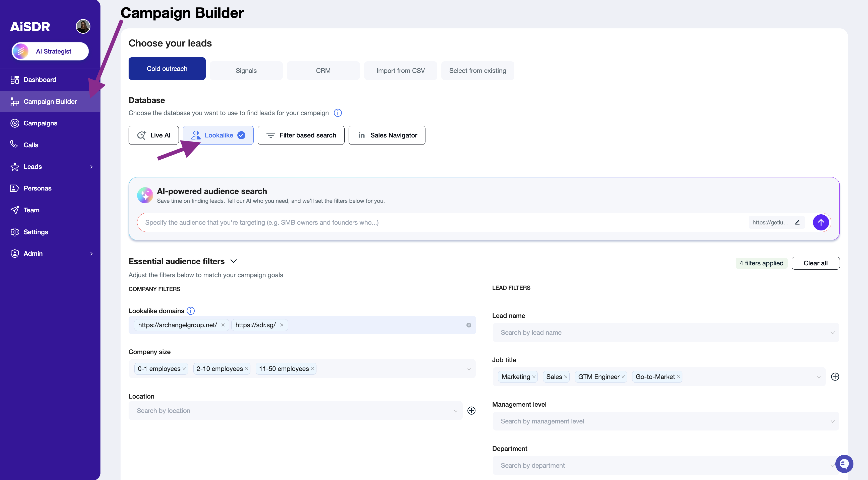The height and width of the screenshot is (480, 868).
Task: Switch to the Signals tab
Action: pyautogui.click(x=246, y=70)
